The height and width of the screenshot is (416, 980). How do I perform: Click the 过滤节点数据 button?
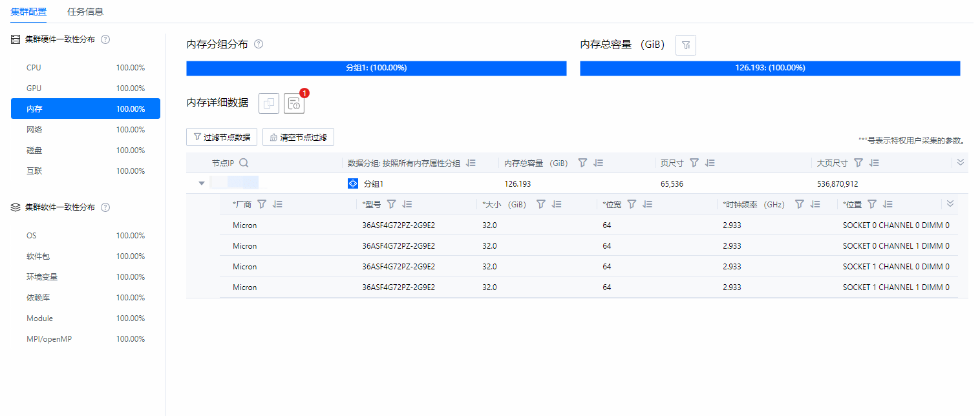coord(222,137)
